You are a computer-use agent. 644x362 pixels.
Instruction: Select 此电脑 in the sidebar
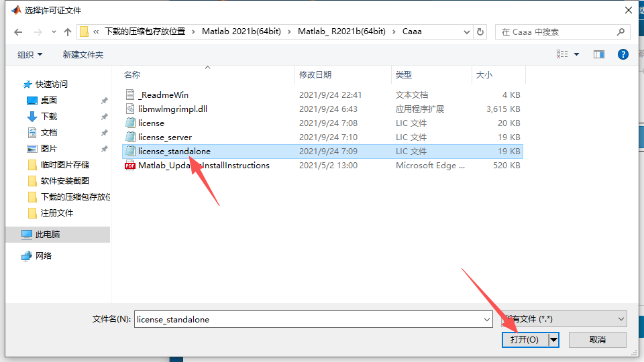(58, 235)
